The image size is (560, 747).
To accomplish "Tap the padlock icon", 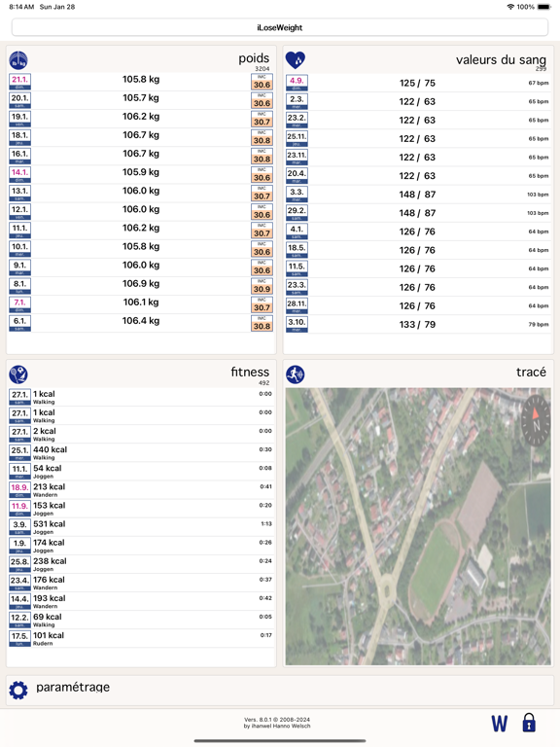I will (529, 723).
